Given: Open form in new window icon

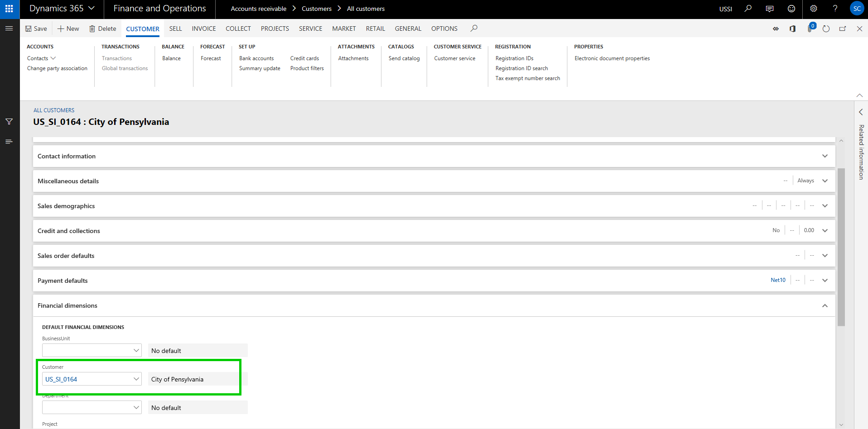Looking at the screenshot, I should [843, 29].
